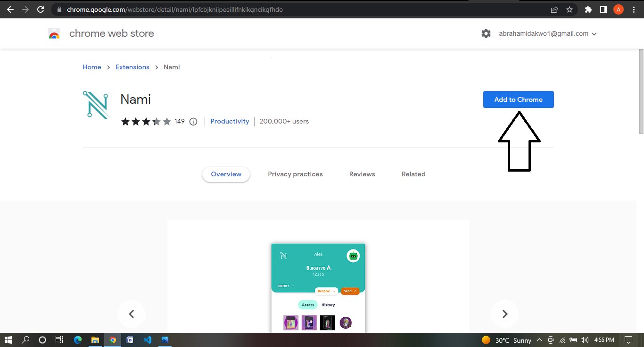644x347 pixels.
Task: Open the Wi-Fi network tray icon
Action: pos(562,340)
